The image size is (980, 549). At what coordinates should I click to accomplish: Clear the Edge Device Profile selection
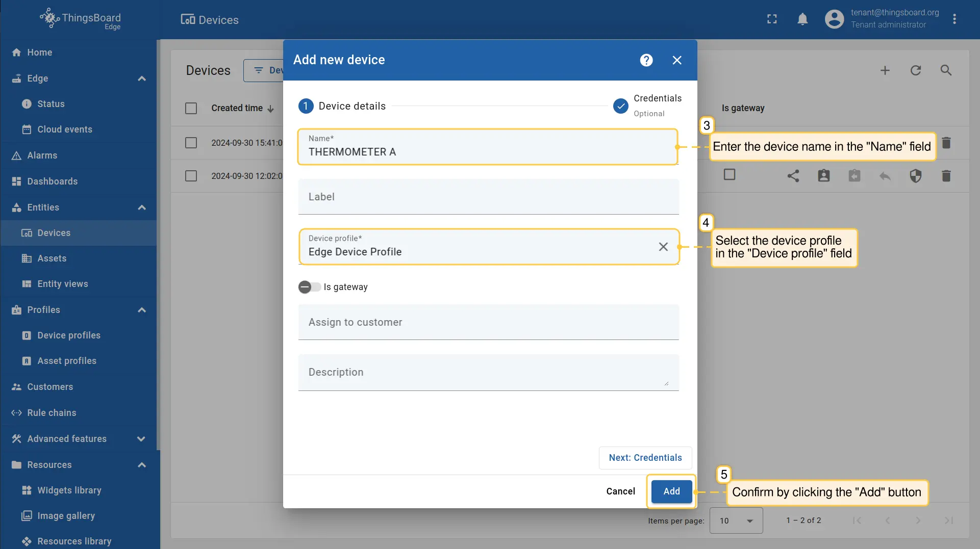click(x=663, y=247)
